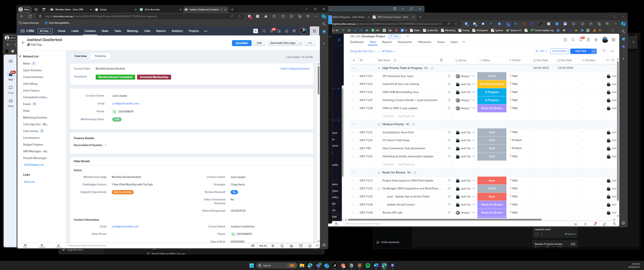Open Mail in the left sidebar
The width and height of the screenshot is (644, 270).
10,76
